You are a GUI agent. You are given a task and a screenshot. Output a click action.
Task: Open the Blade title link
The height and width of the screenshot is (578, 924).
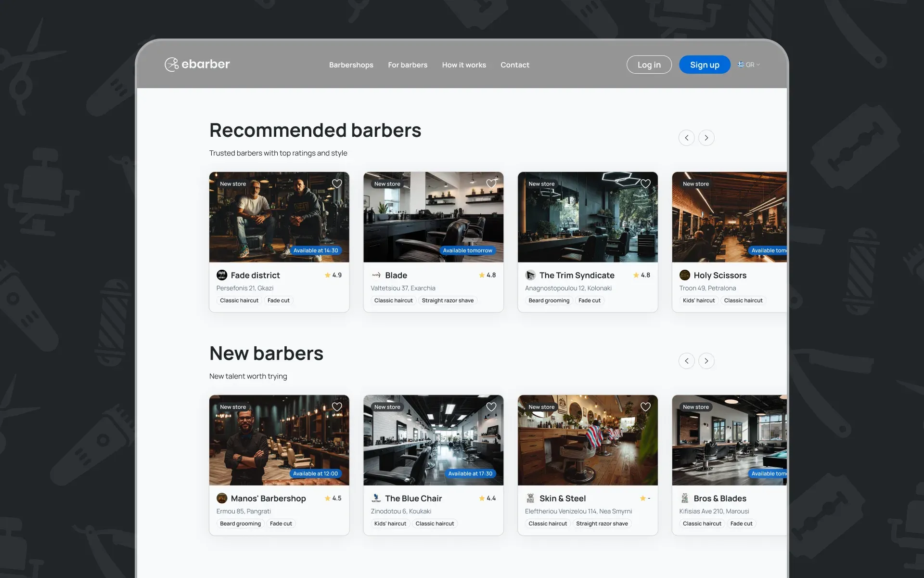(x=396, y=275)
